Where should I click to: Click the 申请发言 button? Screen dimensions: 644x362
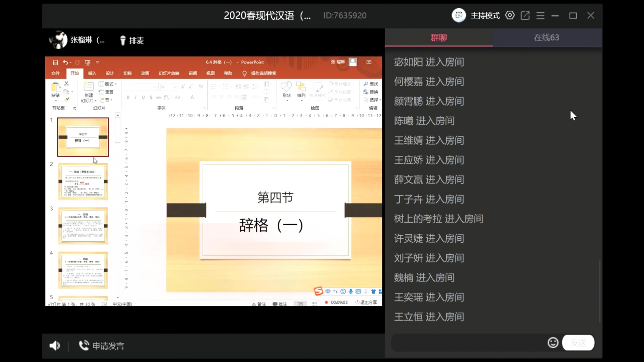click(101, 346)
